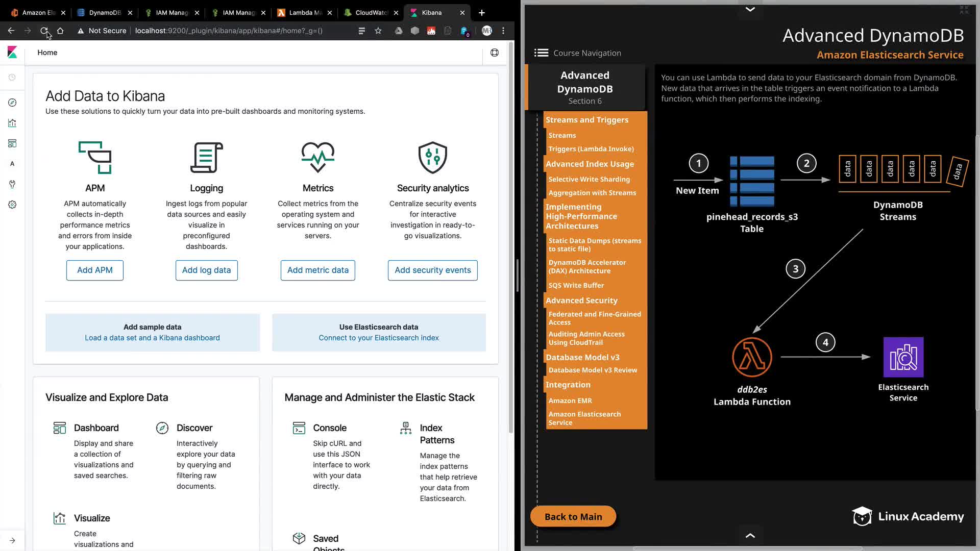The image size is (980, 551).
Task: Open Dev Tools wrench sidebar icon
Action: (12, 184)
